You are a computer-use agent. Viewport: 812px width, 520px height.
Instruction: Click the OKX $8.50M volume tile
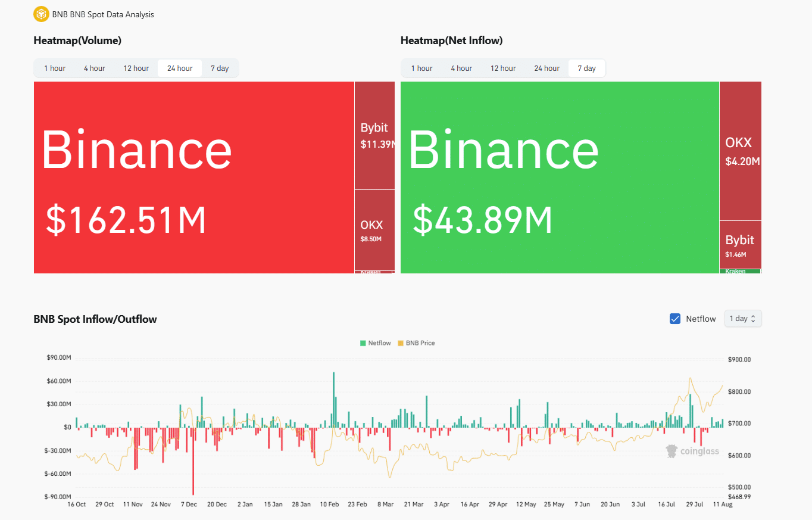pyautogui.click(x=374, y=230)
